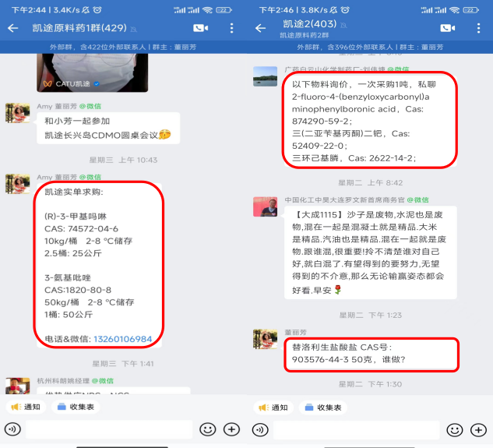Switch to voice input in right chat

tap(260, 430)
